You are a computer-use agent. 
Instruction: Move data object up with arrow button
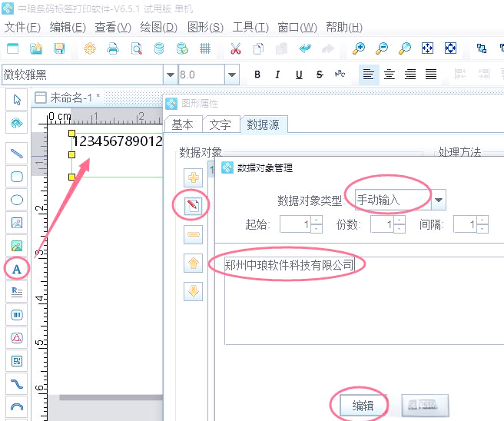193,264
